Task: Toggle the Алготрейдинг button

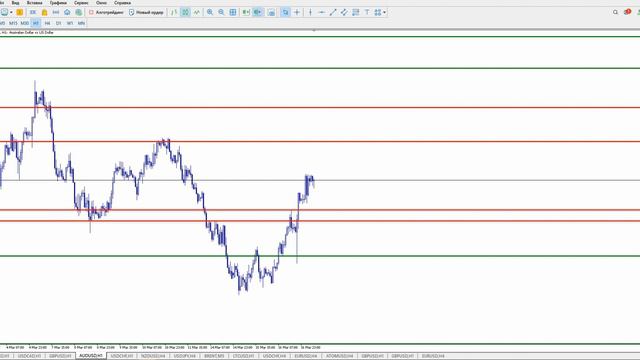Action: pyautogui.click(x=106, y=12)
